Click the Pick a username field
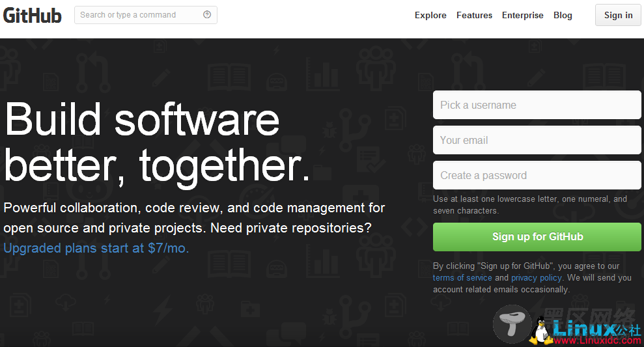644x347 pixels. [537, 105]
